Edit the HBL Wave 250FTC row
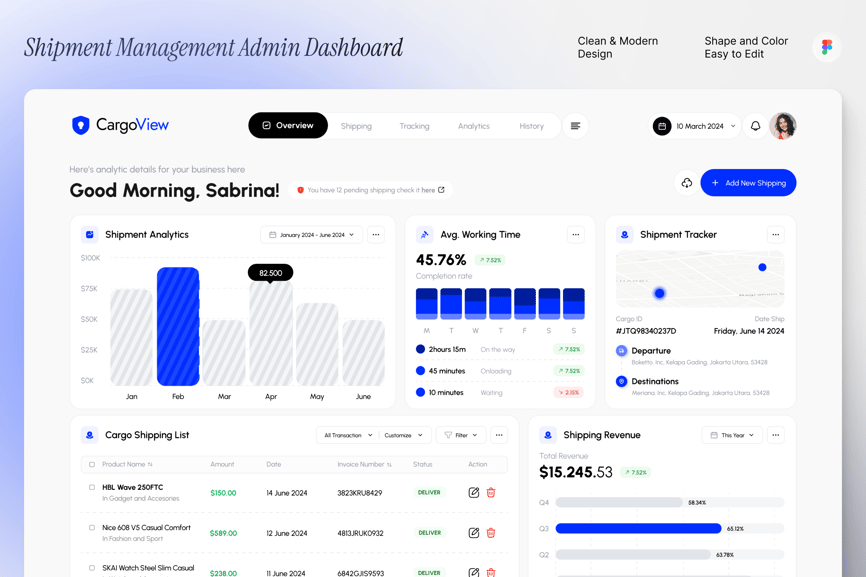 (474, 493)
